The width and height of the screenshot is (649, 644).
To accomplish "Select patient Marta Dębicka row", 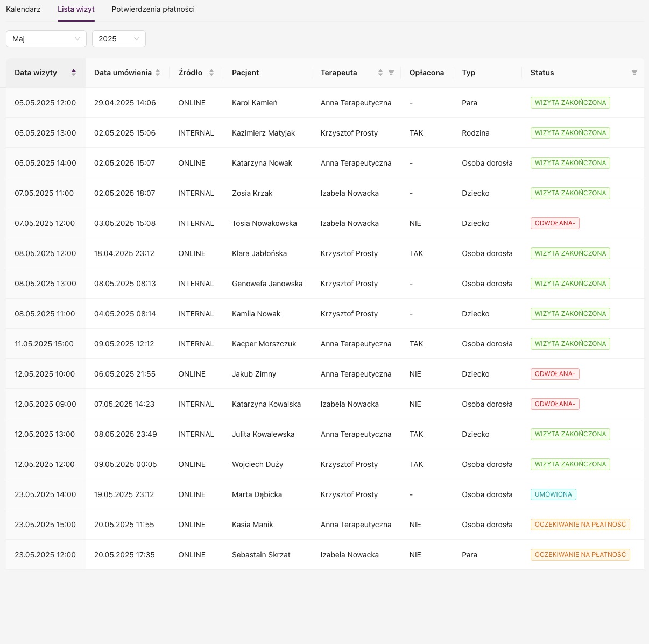I will pyautogui.click(x=257, y=494).
